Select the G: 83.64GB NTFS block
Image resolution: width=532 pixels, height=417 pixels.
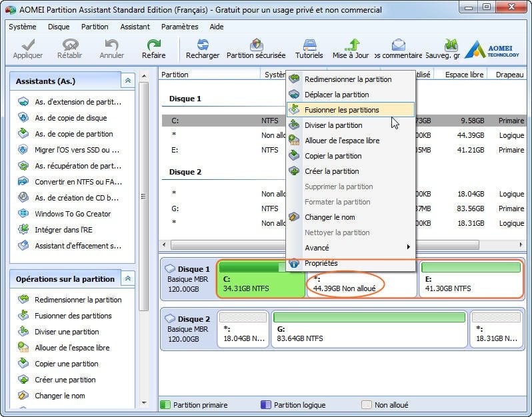pyautogui.click(x=369, y=329)
